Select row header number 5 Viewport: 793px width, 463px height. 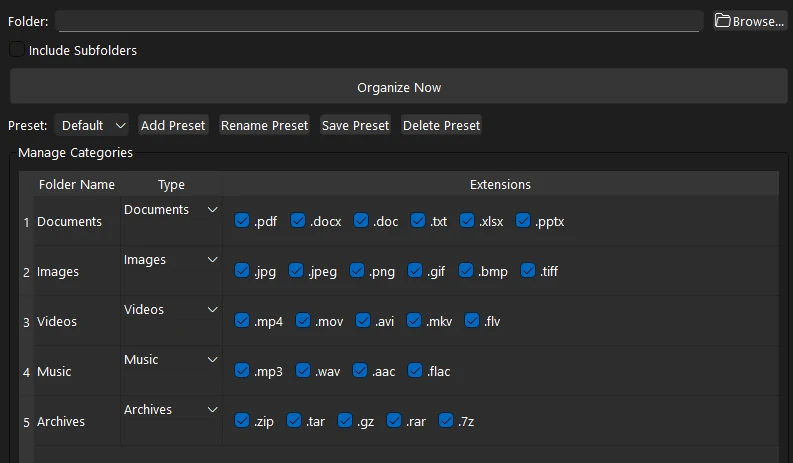coord(26,422)
